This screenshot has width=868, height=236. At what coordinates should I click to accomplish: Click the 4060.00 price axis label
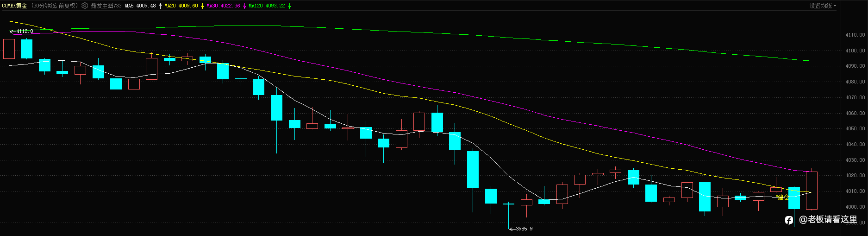(x=855, y=113)
